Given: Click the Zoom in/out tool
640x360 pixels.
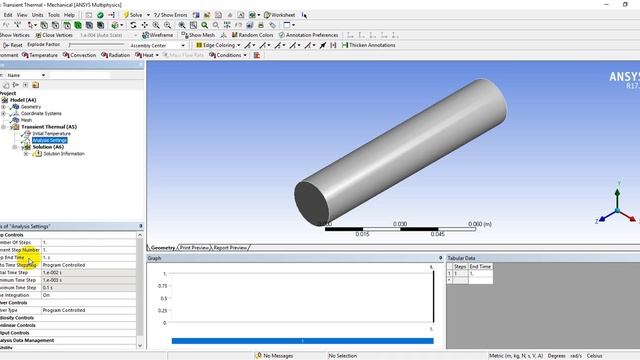Looking at the screenshot, I should pos(156,25).
